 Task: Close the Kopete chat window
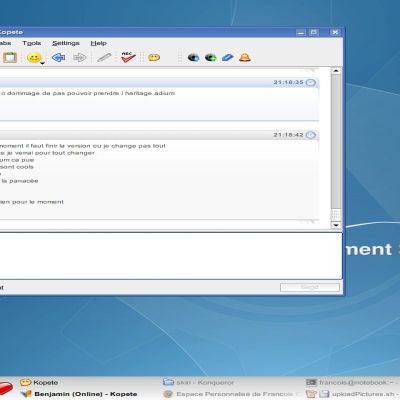pyautogui.click(x=335, y=32)
